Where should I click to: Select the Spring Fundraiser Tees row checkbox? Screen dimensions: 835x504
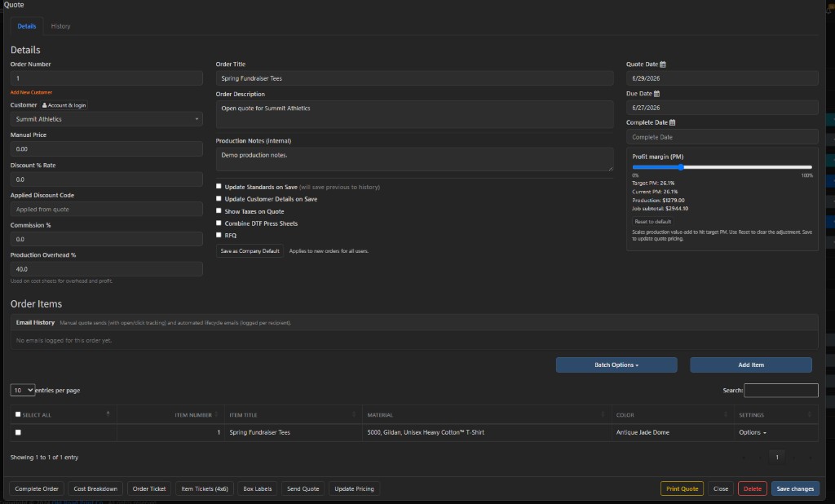(x=18, y=432)
